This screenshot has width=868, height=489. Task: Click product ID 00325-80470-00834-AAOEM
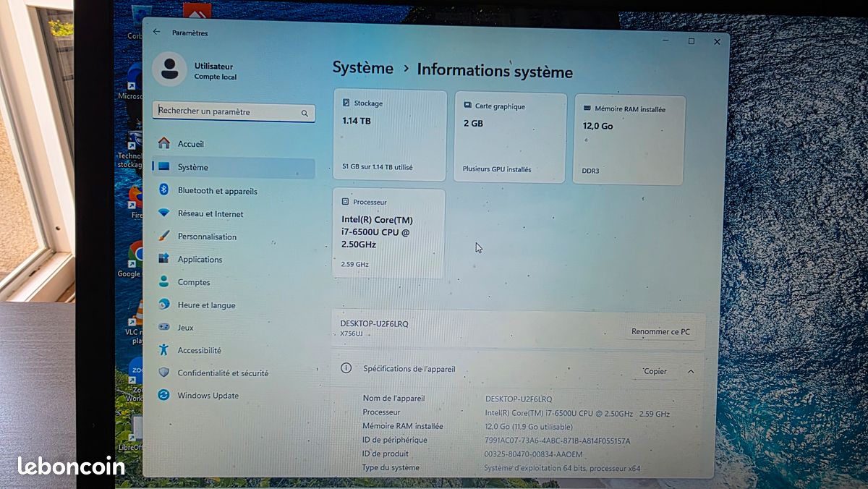(x=533, y=454)
